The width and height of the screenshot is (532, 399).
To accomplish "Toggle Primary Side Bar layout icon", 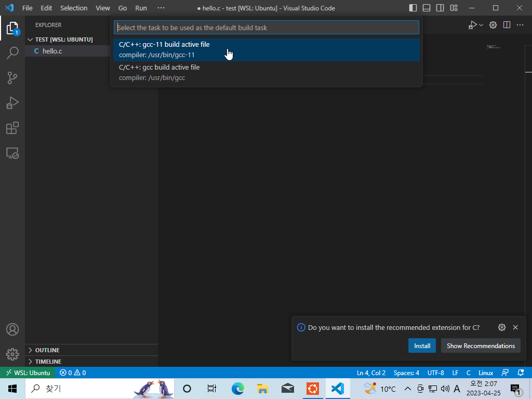I will (413, 8).
